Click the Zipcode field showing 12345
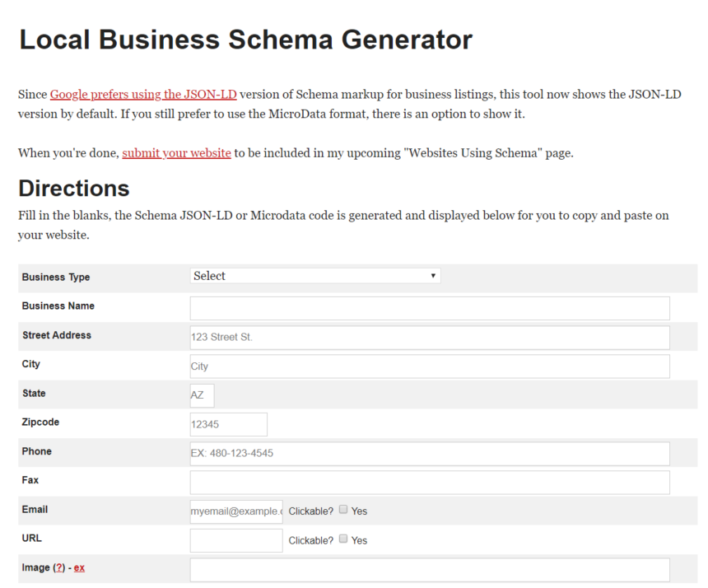The image size is (708, 588). pyautogui.click(x=227, y=423)
